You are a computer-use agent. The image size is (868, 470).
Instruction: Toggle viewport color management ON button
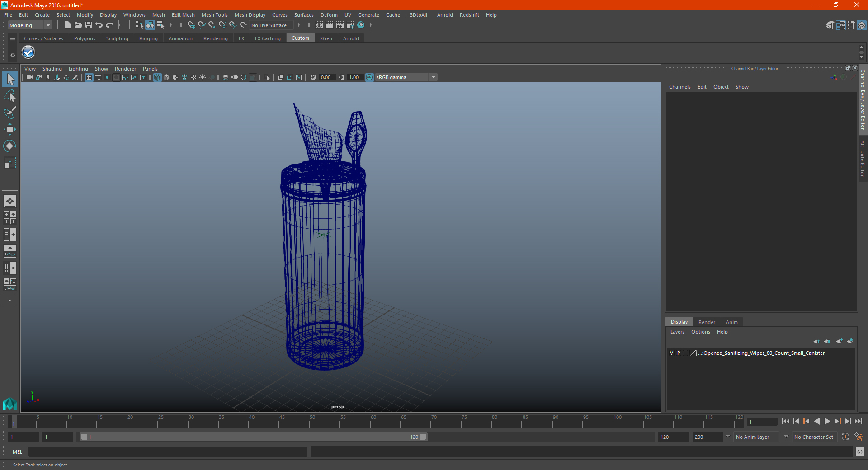tap(369, 77)
